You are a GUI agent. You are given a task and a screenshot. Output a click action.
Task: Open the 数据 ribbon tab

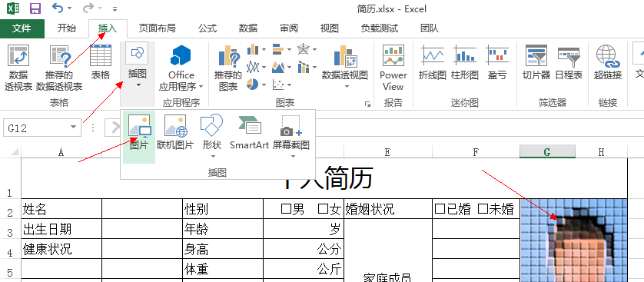click(x=248, y=28)
